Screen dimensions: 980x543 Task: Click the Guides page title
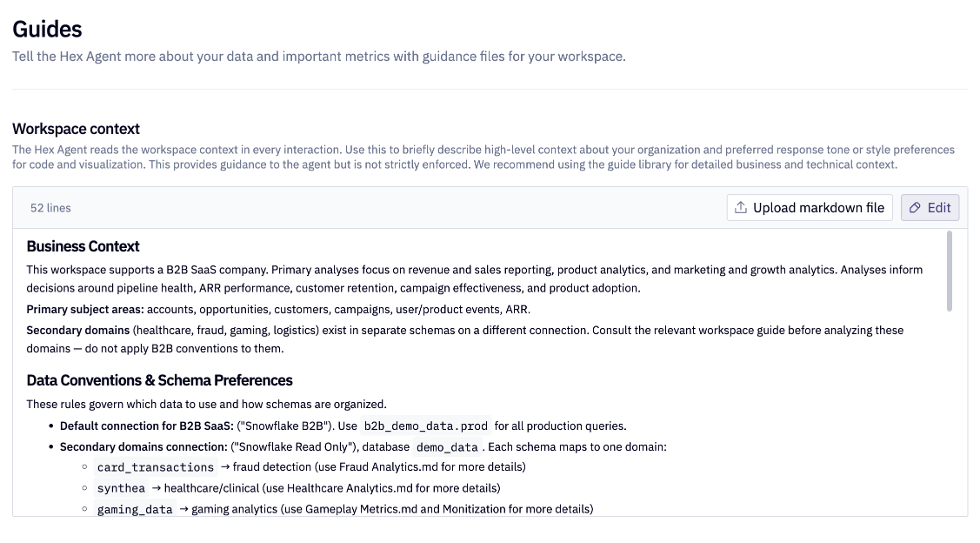47,29
